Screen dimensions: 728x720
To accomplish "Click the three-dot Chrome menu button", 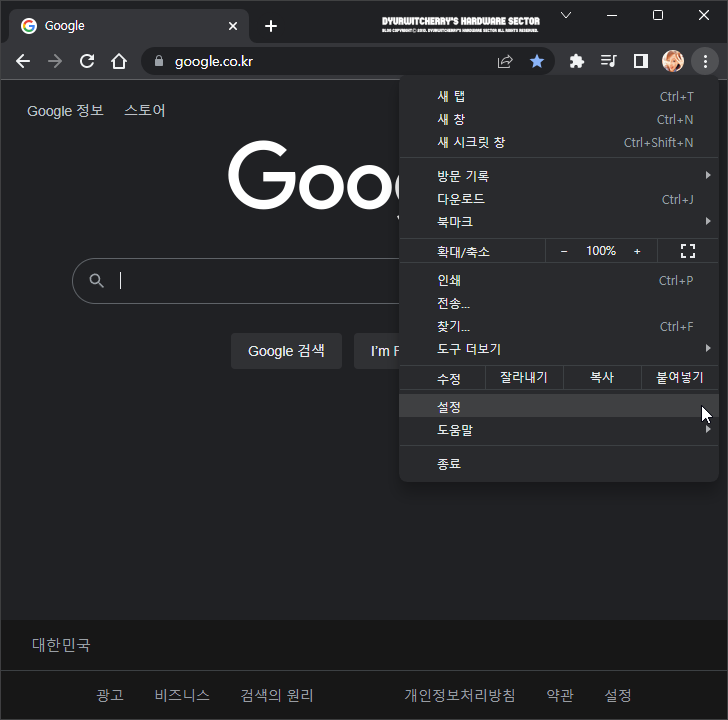I will pyautogui.click(x=705, y=61).
